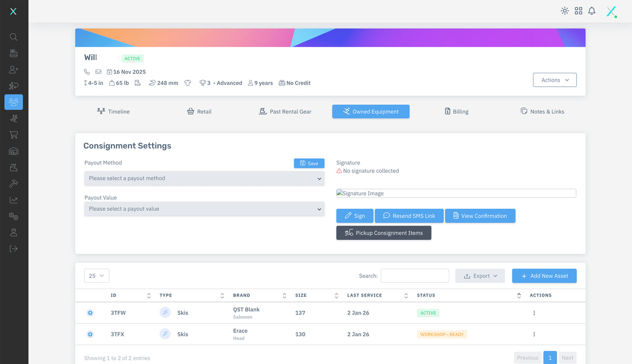Expand the Actions dropdown on customer card
The image size is (632, 364).
tap(555, 80)
